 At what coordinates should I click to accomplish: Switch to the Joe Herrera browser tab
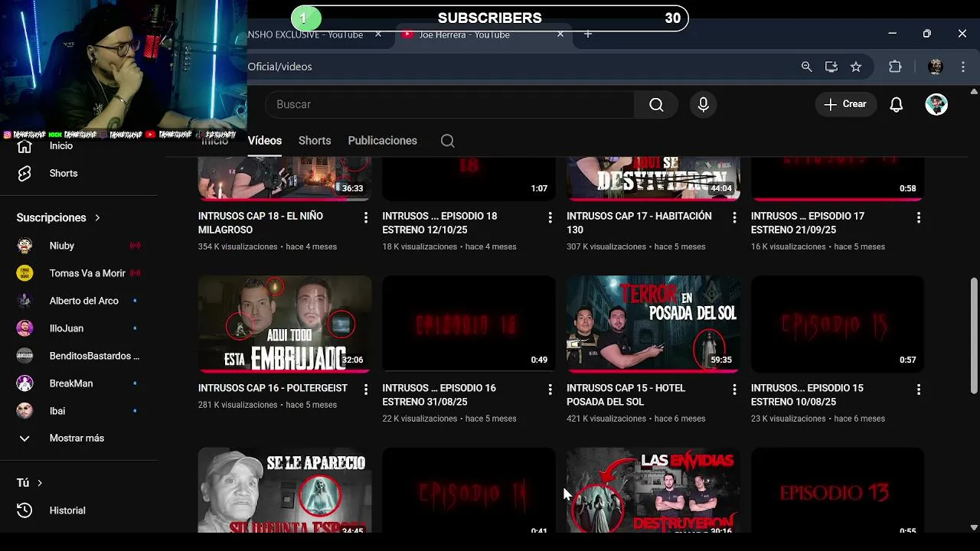click(x=482, y=34)
